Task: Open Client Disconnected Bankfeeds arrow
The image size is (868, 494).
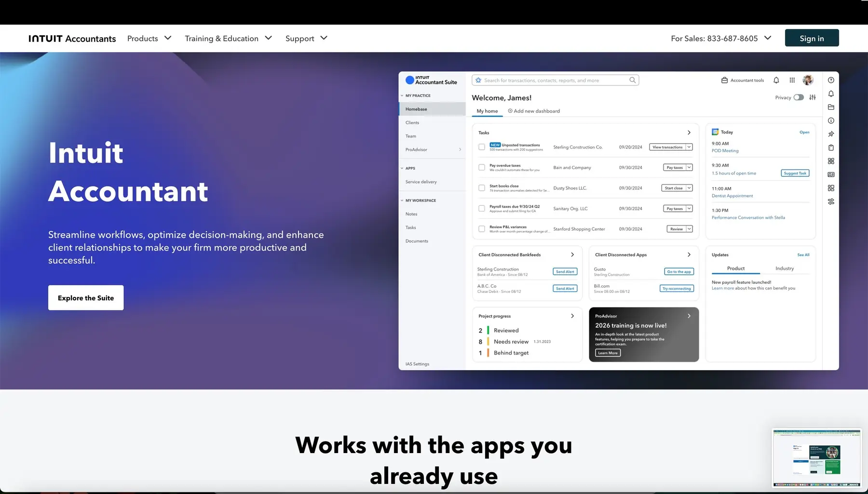Action: [572, 254]
